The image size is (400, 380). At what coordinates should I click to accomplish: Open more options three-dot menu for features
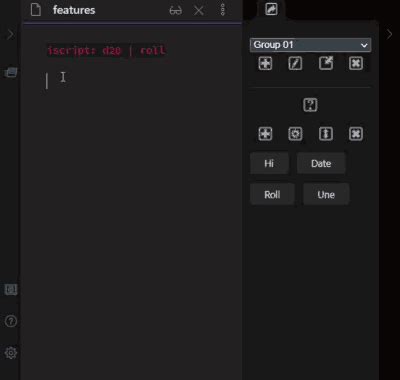[223, 10]
